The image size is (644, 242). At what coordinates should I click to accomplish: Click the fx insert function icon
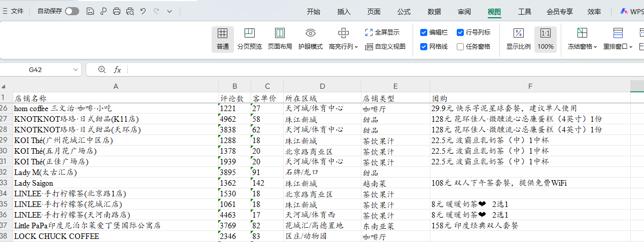(x=117, y=70)
